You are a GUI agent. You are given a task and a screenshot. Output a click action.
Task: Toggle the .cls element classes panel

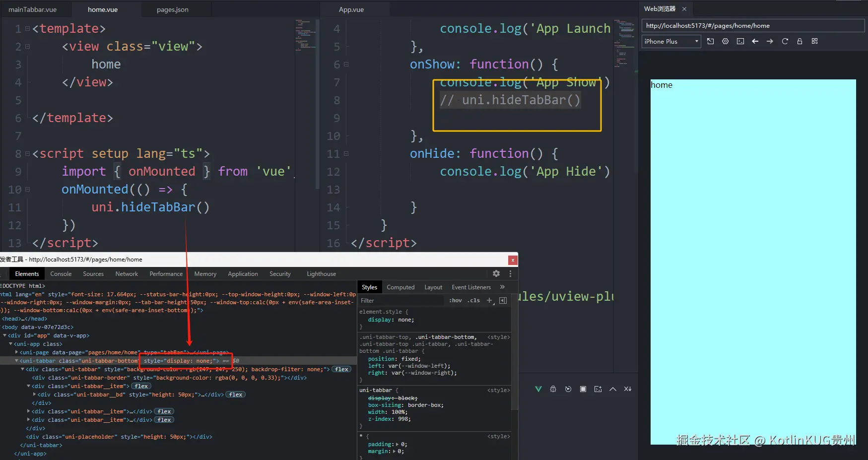tap(474, 301)
